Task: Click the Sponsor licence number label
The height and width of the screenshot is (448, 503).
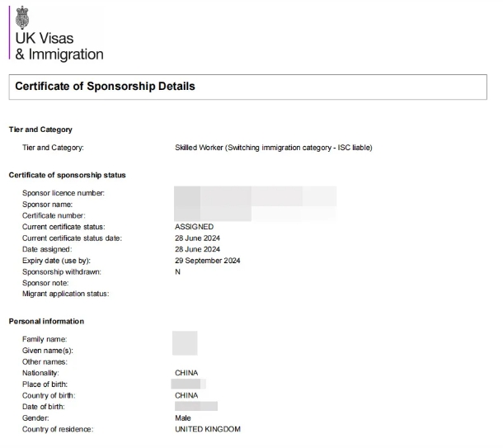Action: click(x=63, y=193)
